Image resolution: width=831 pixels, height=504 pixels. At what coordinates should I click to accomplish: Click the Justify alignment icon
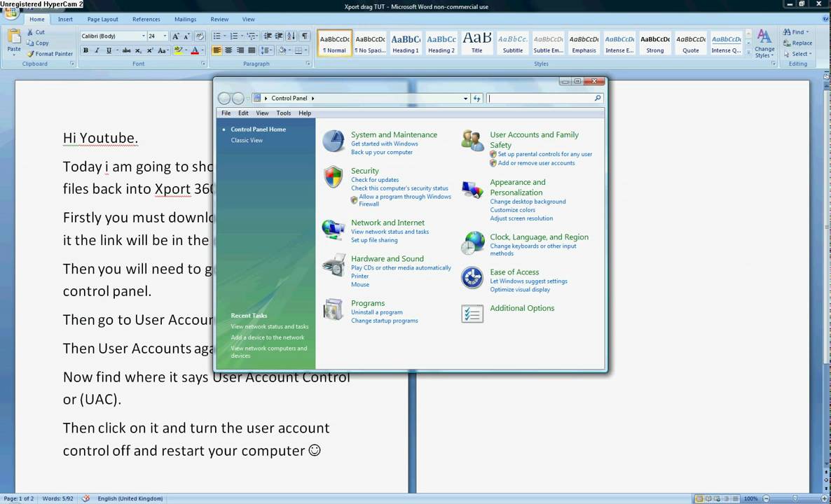tap(252, 50)
